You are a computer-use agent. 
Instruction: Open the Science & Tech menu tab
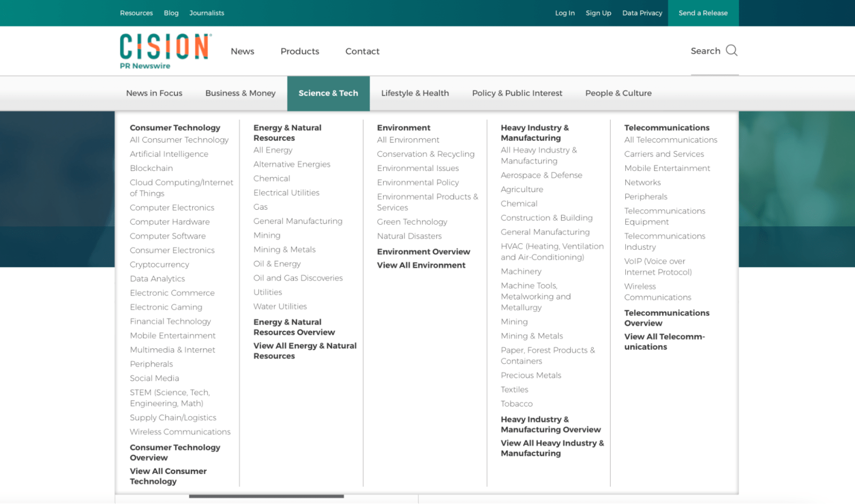pyautogui.click(x=328, y=93)
